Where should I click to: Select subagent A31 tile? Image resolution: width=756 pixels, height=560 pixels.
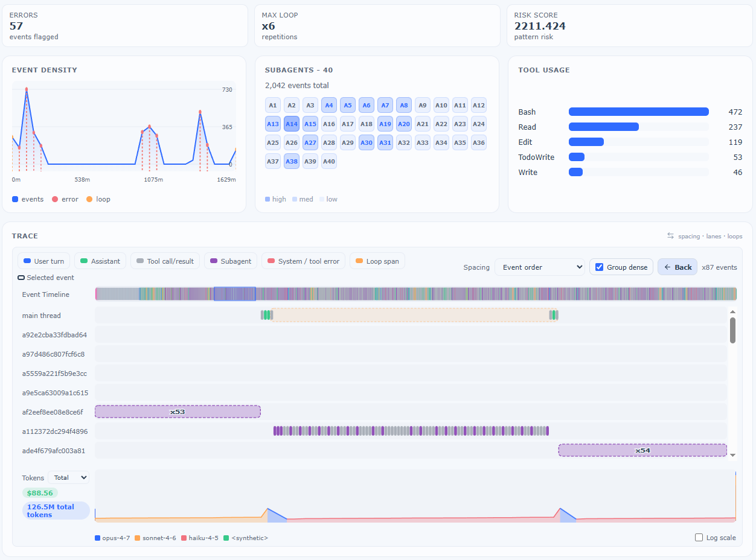(385, 143)
